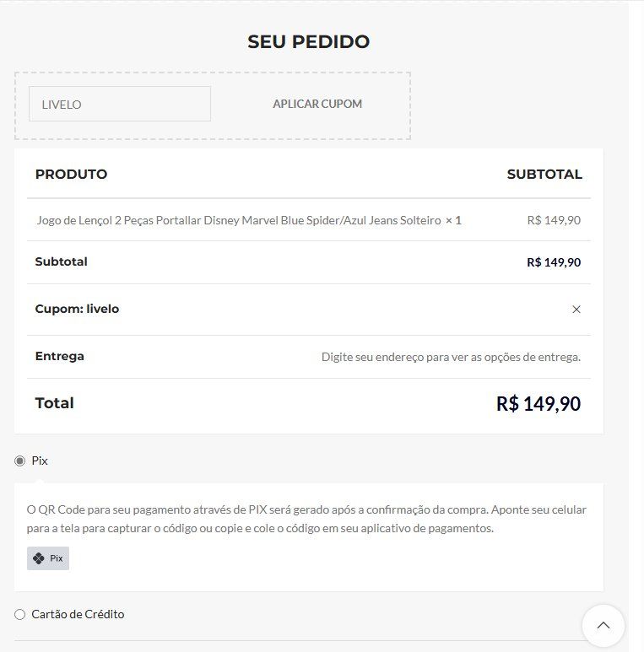Click the PRODUTO column header

(71, 174)
